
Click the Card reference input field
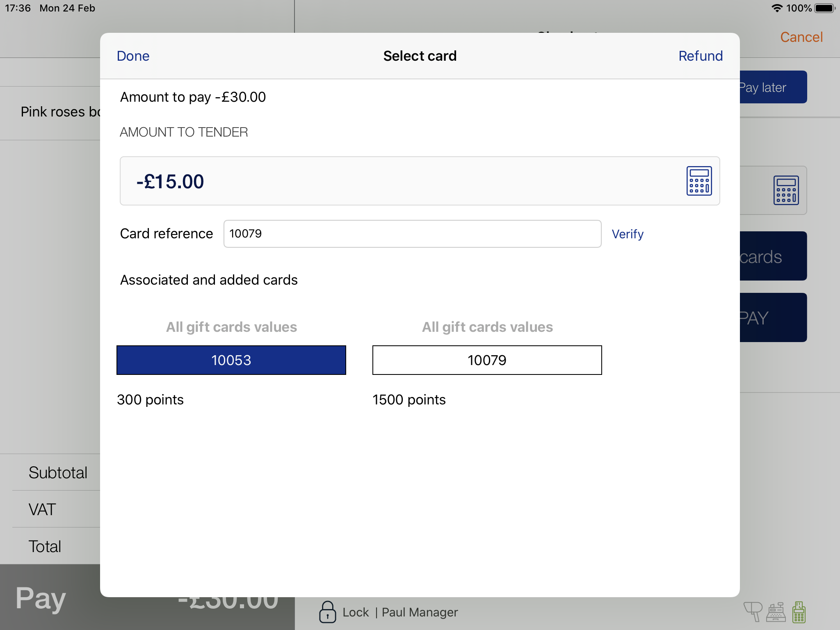coord(412,234)
